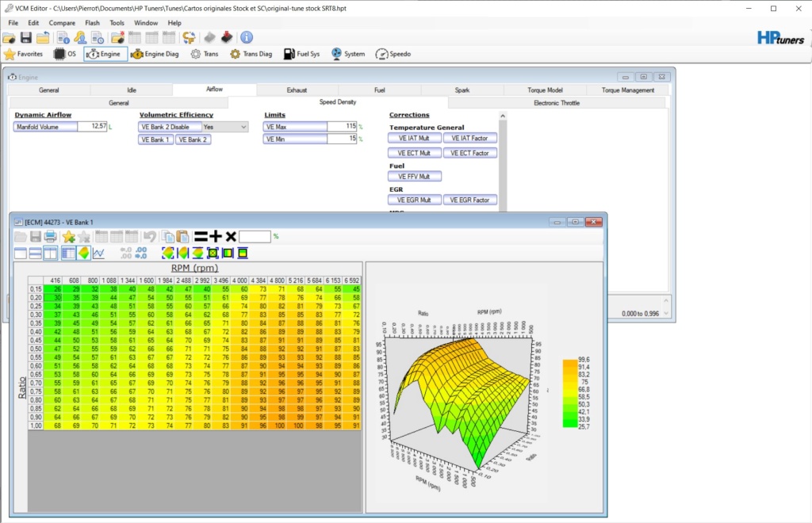Click the percent value entry box

(x=255, y=237)
